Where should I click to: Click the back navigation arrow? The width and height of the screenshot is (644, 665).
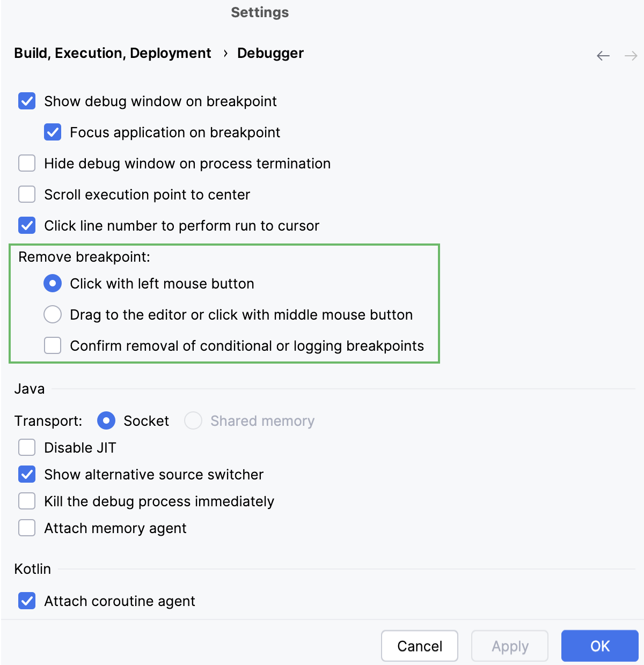click(x=603, y=55)
